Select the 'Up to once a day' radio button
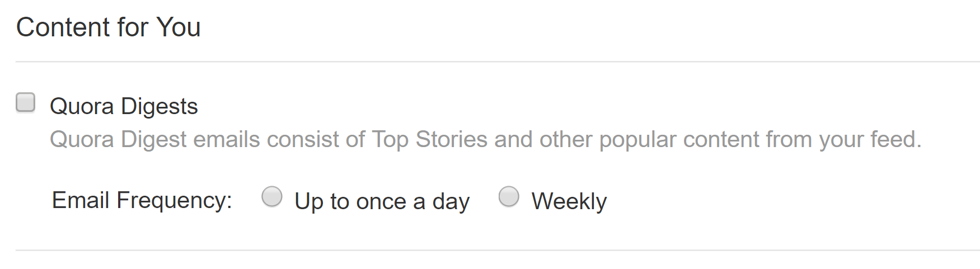 272,197
